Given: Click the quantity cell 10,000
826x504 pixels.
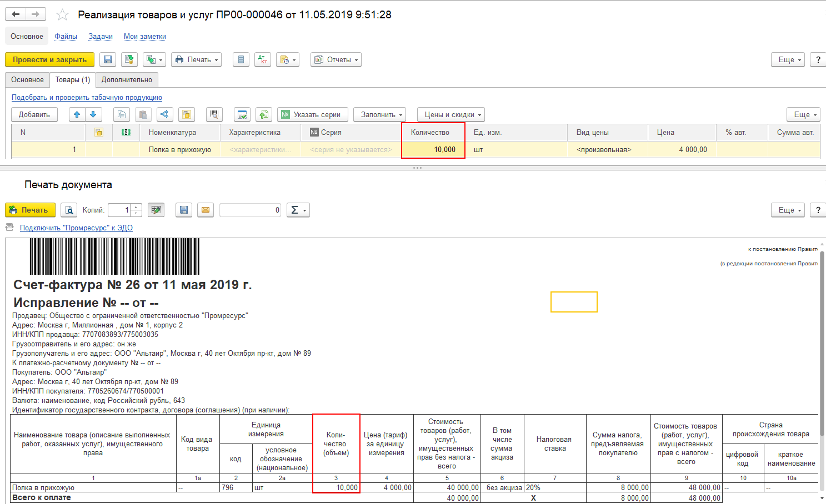Looking at the screenshot, I should [433, 149].
